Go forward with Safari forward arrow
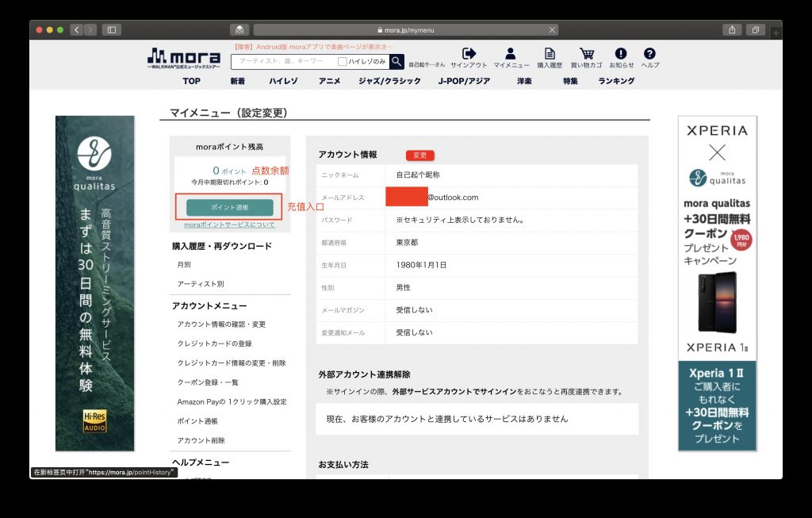 90,30
